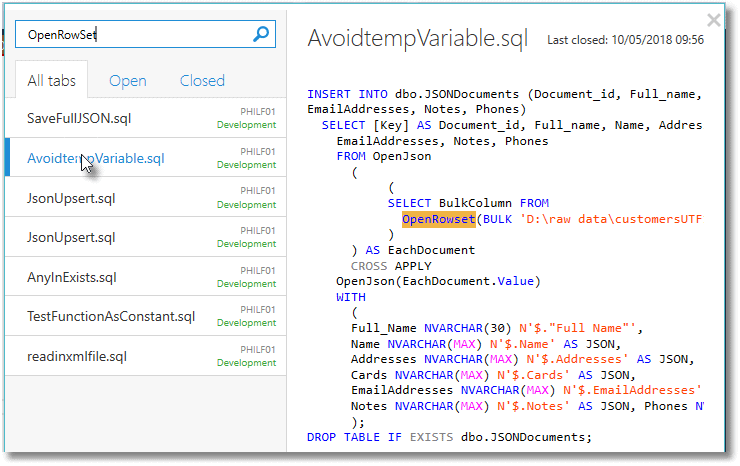Viewport: 740px width, 466px height.
Task: Click the Last closed date text
Action: pos(625,40)
